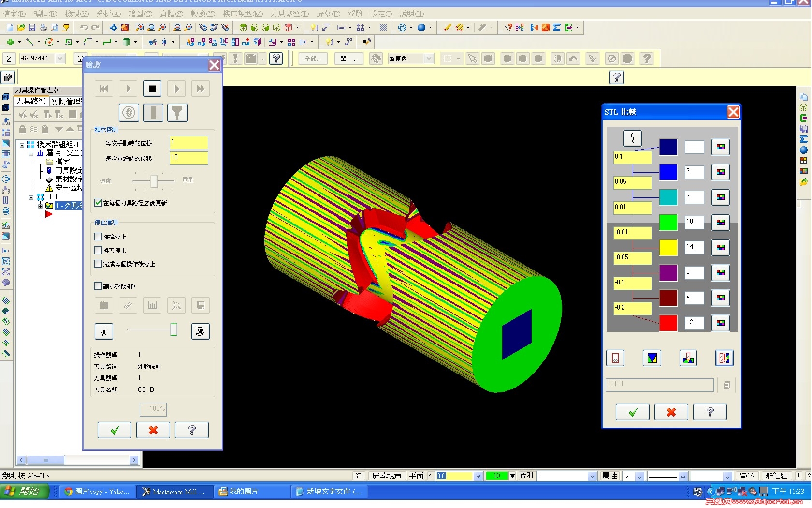Click the New file icon in the toolbar
The image size is (812, 508).
tap(10, 28)
